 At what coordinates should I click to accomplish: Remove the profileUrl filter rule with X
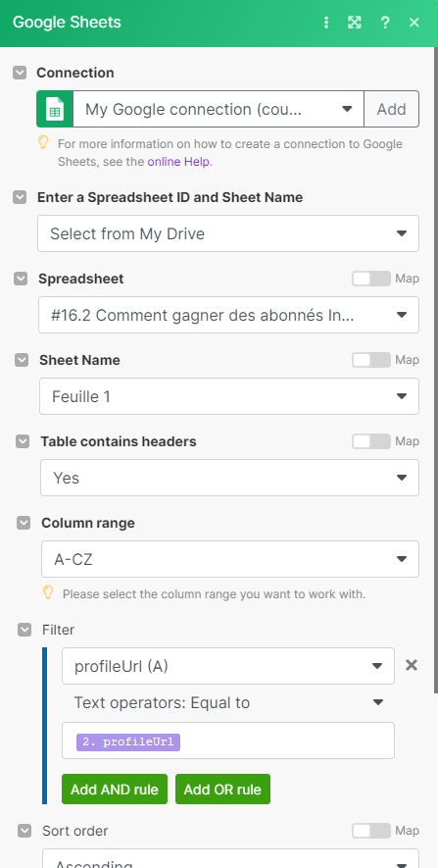click(x=411, y=665)
